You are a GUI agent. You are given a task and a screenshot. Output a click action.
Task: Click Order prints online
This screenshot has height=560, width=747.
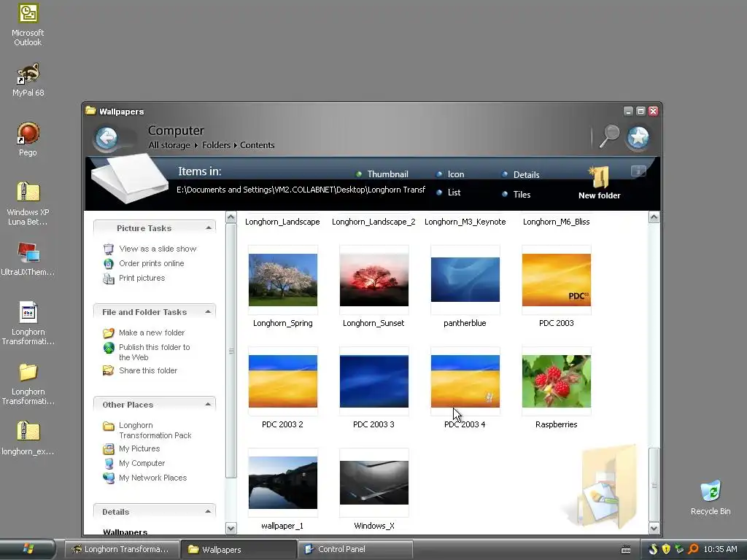pyautogui.click(x=152, y=263)
